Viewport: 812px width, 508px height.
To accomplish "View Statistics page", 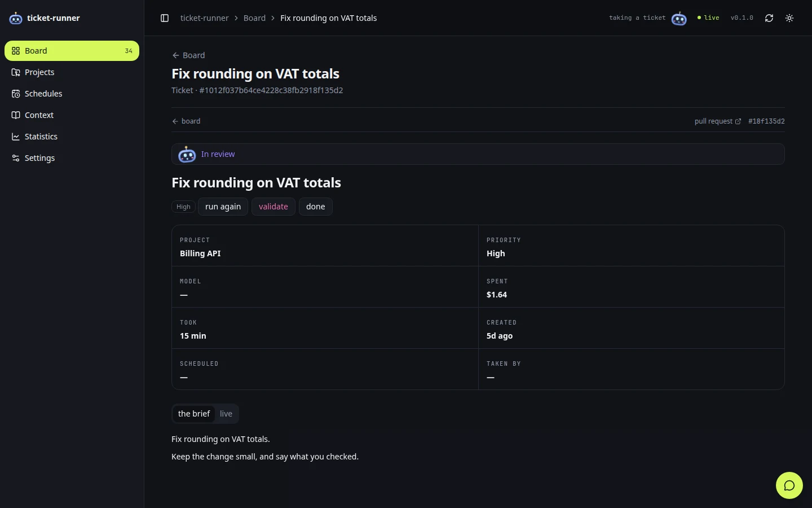I will [x=72, y=137].
